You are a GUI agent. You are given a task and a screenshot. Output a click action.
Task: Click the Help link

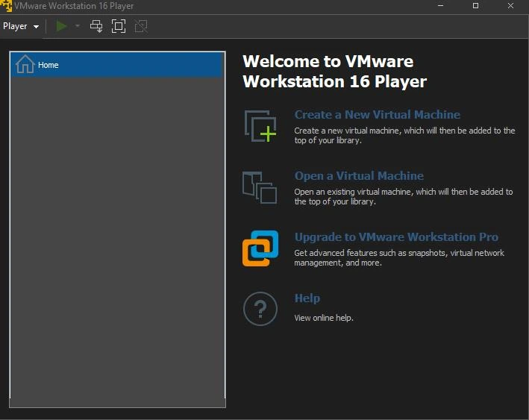[x=307, y=298]
